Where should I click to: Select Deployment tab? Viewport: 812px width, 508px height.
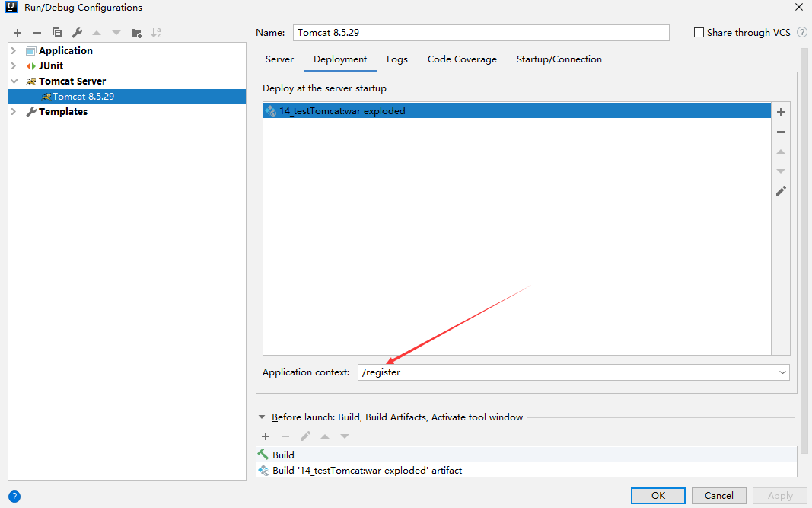tap(340, 59)
